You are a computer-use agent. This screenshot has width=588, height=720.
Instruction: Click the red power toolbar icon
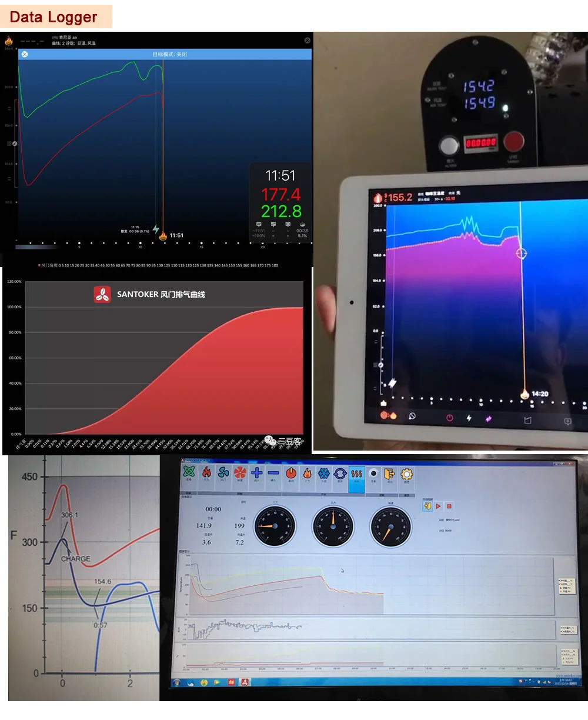coord(290,472)
